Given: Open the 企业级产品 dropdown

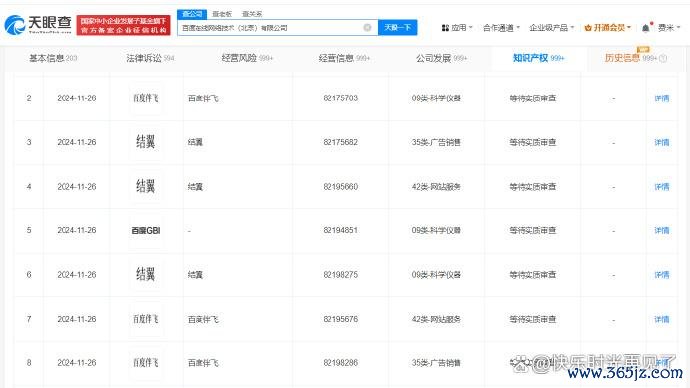Looking at the screenshot, I should (552, 28).
